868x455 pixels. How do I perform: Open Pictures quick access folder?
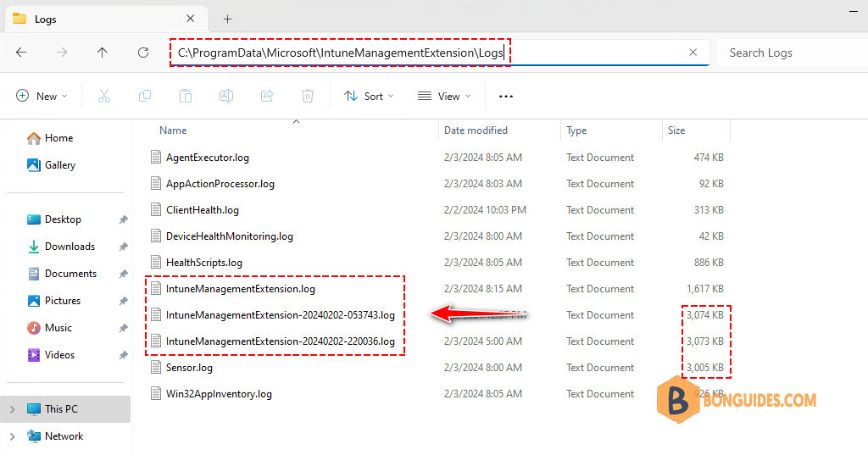[54, 301]
